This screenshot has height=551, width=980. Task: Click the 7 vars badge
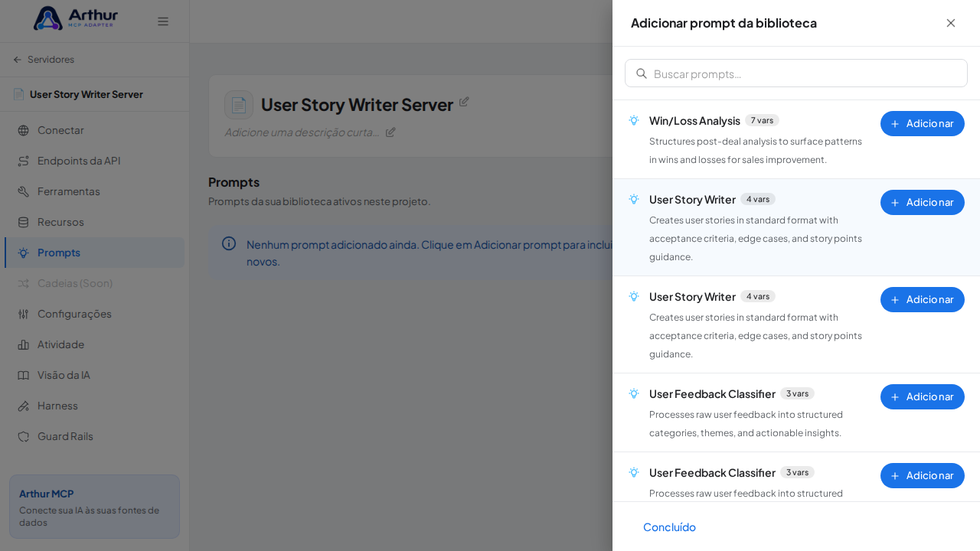point(762,120)
